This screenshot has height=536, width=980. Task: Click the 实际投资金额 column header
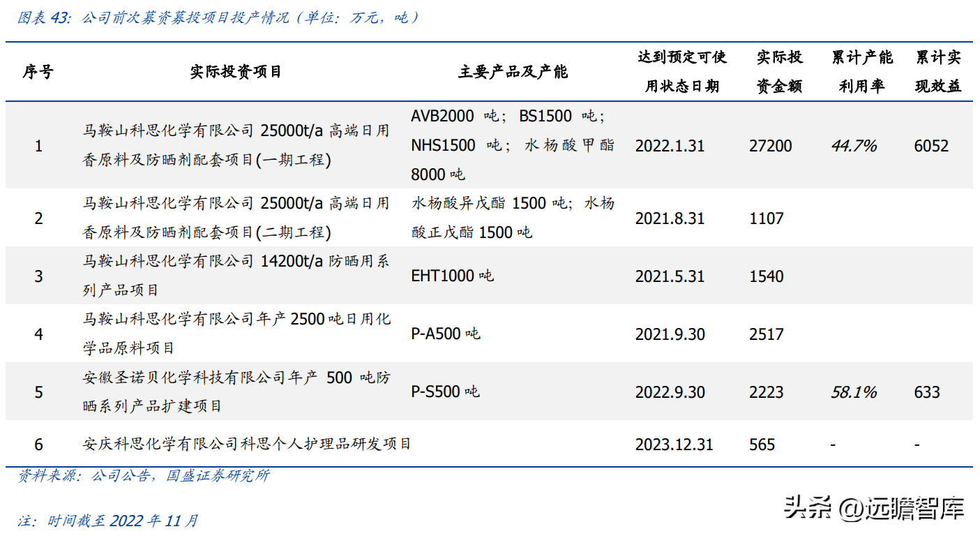[780, 71]
